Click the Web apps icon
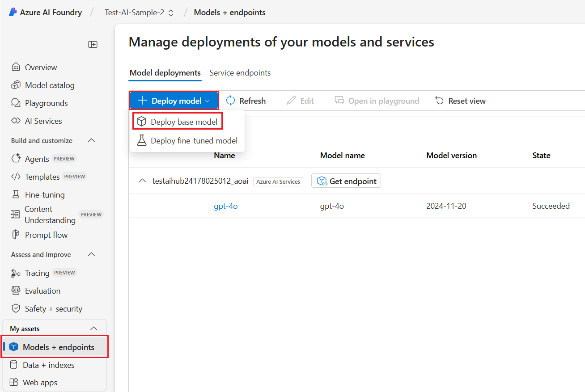 (x=14, y=382)
